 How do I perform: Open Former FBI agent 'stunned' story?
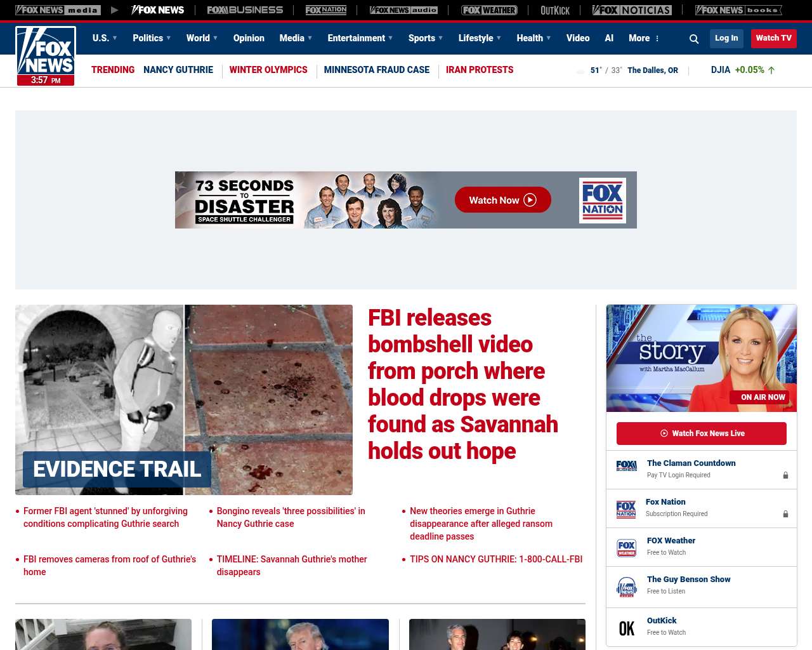[105, 517]
